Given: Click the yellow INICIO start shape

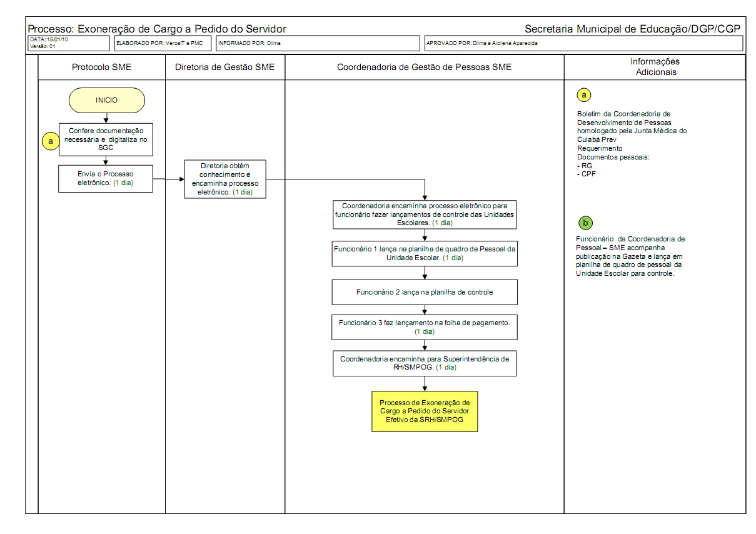Looking at the screenshot, I should click(106, 100).
